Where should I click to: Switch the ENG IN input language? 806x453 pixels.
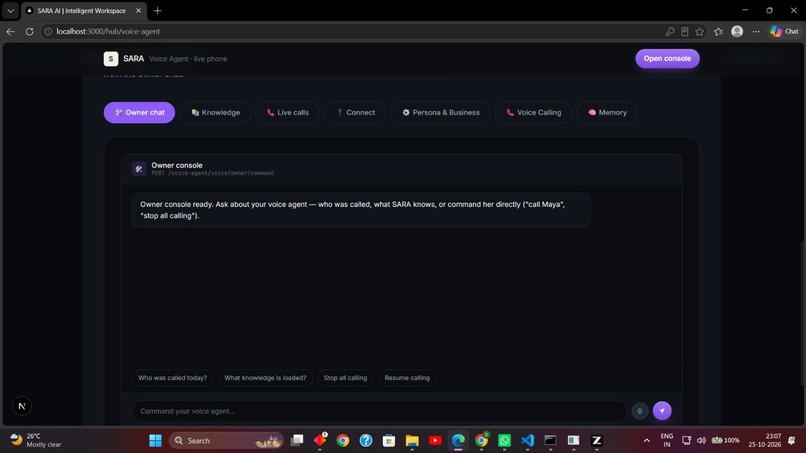667,440
